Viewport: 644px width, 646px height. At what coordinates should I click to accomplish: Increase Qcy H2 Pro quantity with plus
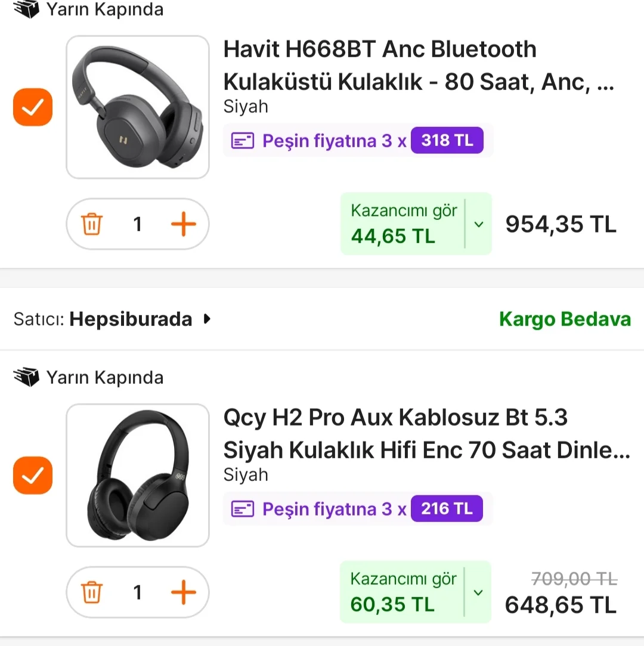point(183,592)
